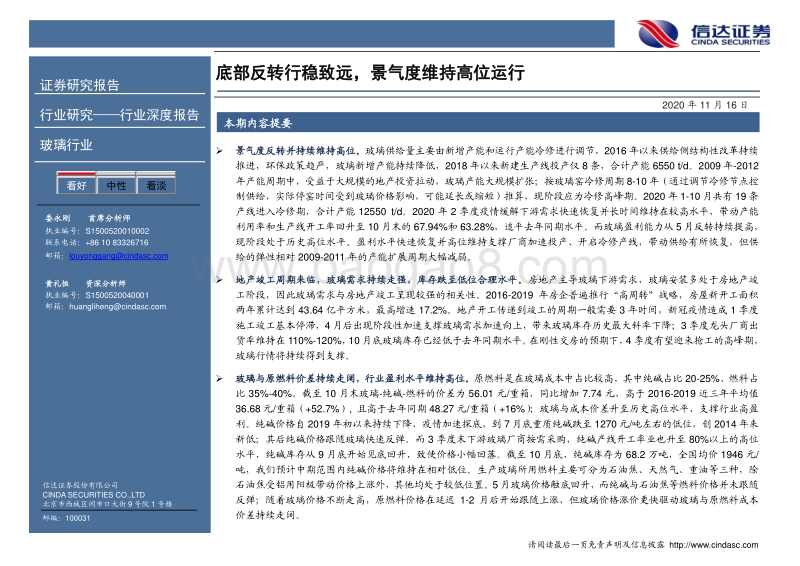Screen dimensions: 800x566
Task: Click CINDA SECURITIES CO.,LTD company name
Action: click(94, 495)
